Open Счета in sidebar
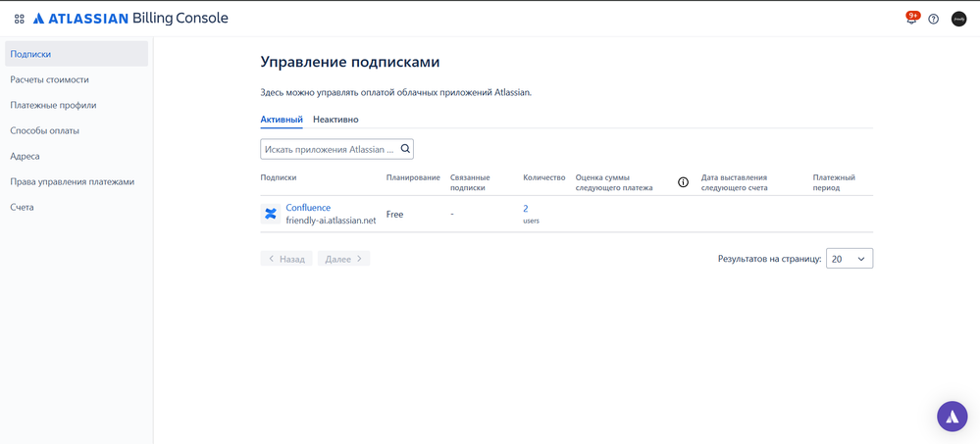Viewport: 980px width, 444px height. click(77, 208)
